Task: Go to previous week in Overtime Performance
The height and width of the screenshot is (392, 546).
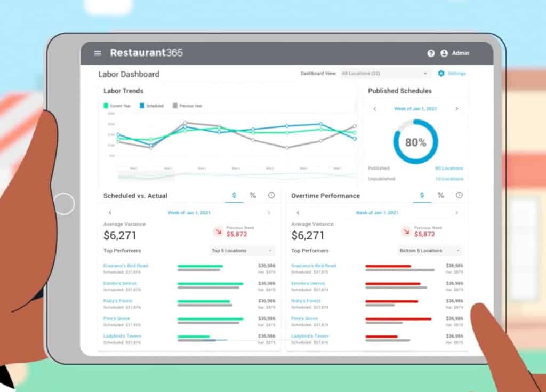Action: coord(298,213)
